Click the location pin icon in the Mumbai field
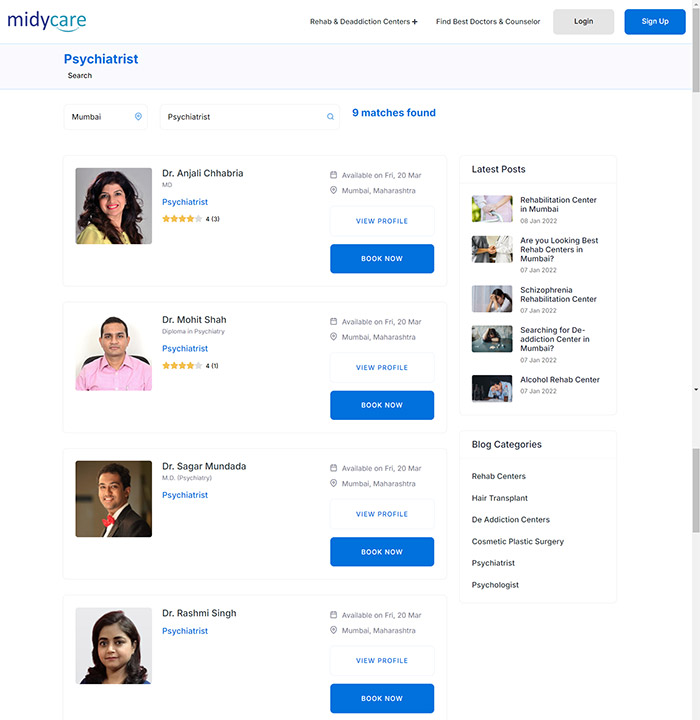700x720 pixels. 138,117
